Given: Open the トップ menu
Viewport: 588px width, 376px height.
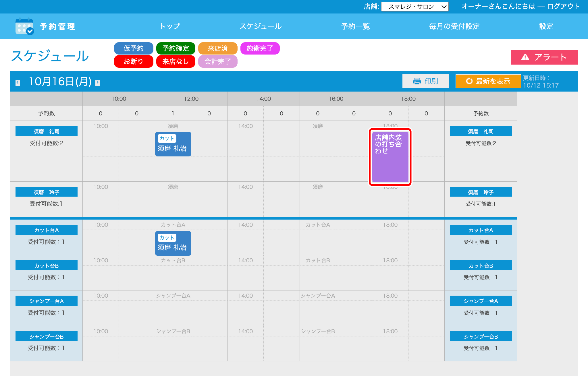Looking at the screenshot, I should [x=170, y=26].
